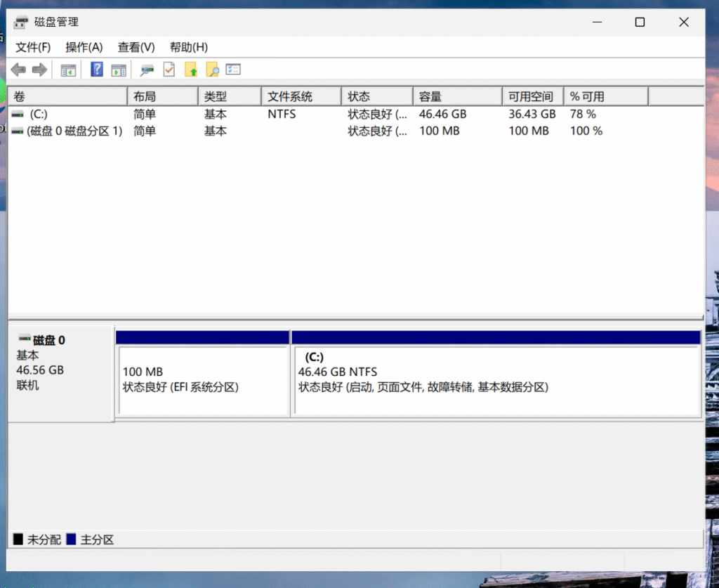
Task: Click the magnifier folder toolbar icon
Action: pyautogui.click(x=211, y=70)
